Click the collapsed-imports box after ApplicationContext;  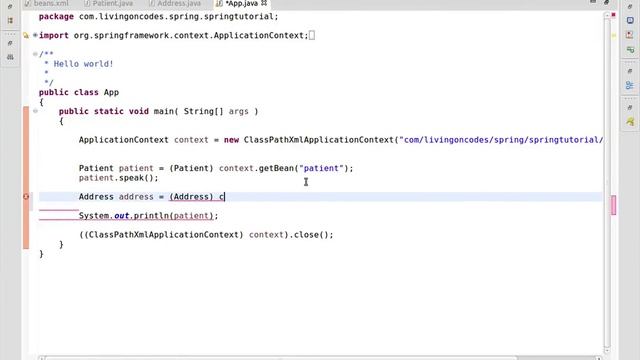coord(312,36)
